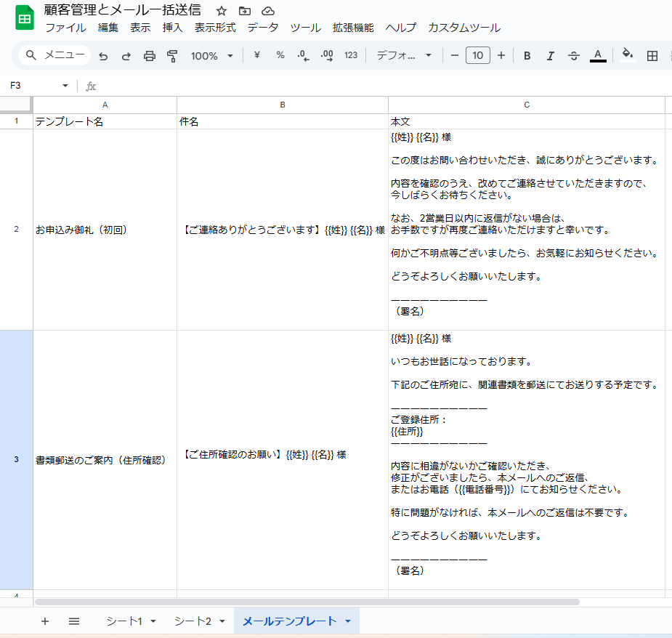
Task: Click the redo arrow icon
Action: [x=126, y=56]
